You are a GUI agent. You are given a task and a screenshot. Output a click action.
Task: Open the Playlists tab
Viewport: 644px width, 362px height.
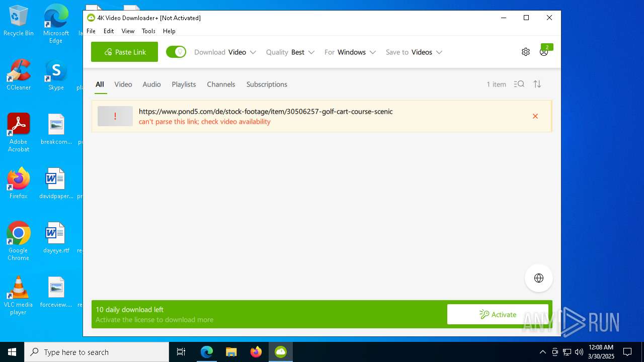184,84
